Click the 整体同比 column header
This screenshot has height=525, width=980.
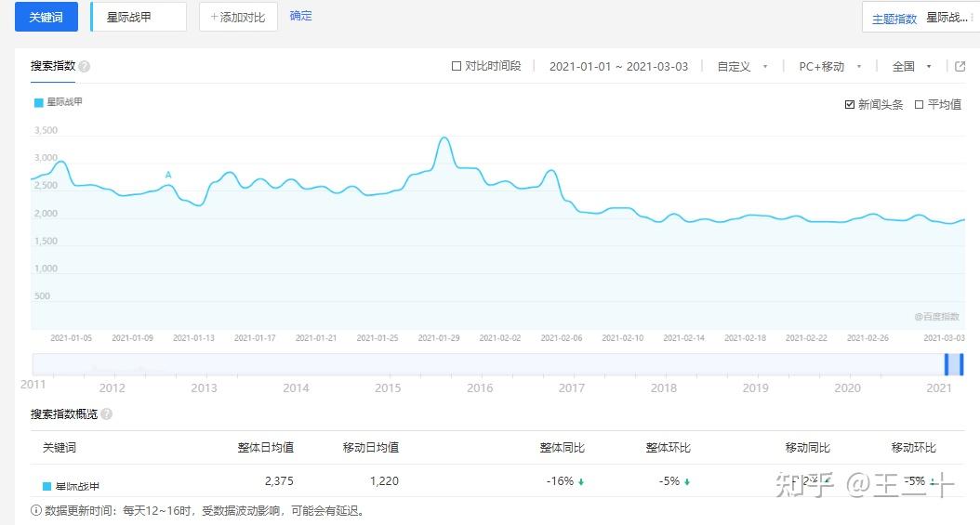click(x=562, y=448)
